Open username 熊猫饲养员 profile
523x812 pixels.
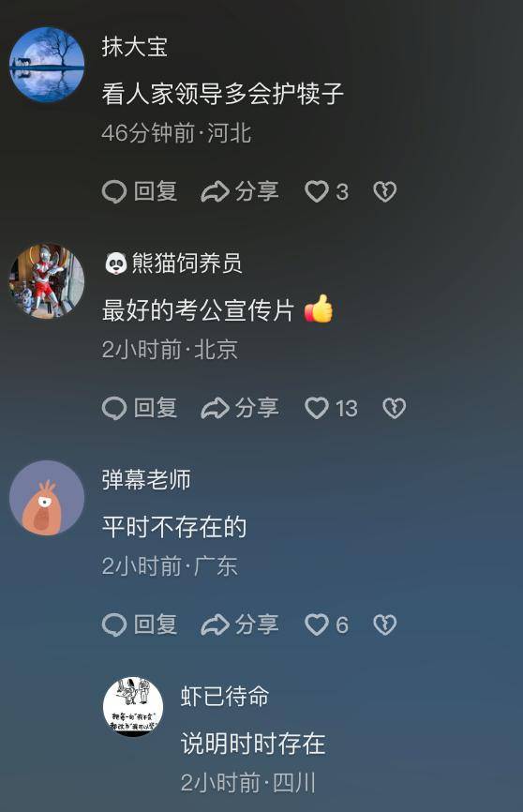(x=173, y=263)
